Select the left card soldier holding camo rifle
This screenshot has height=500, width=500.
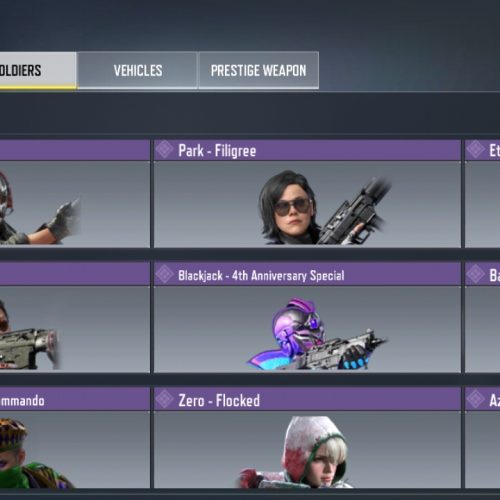point(75,318)
